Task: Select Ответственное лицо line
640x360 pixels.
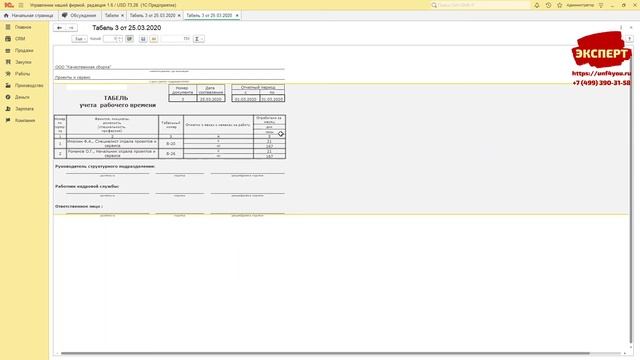Action: 79,207
